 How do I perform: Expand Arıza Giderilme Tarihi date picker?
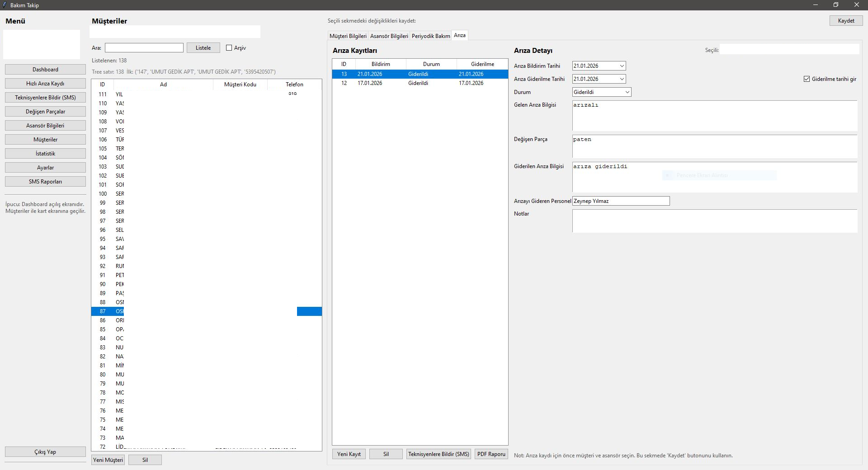[622, 79]
